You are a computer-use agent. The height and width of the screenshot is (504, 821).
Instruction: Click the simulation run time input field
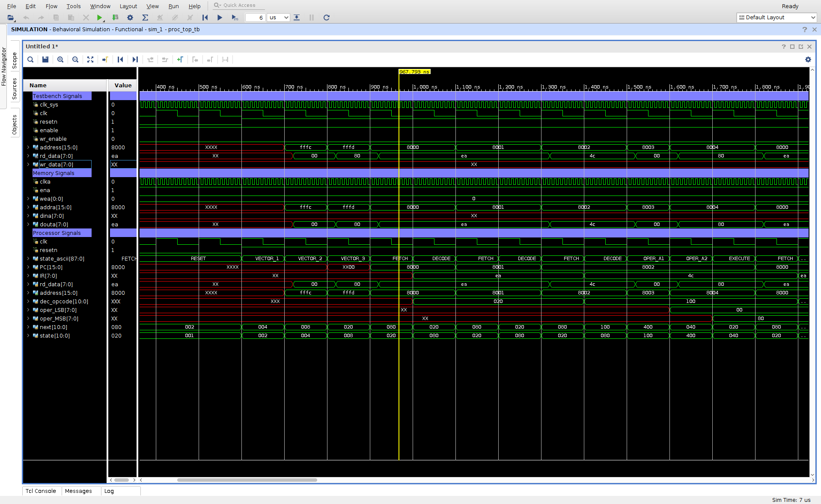[255, 18]
